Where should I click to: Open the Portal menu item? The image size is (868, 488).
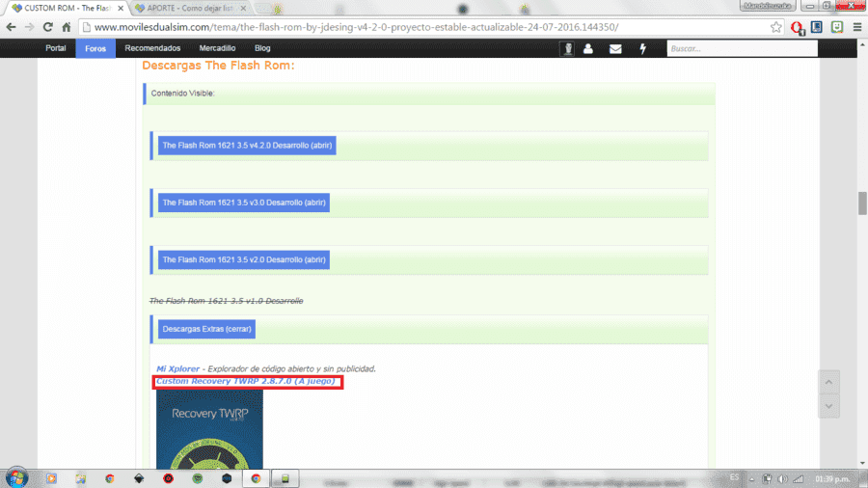[55, 48]
